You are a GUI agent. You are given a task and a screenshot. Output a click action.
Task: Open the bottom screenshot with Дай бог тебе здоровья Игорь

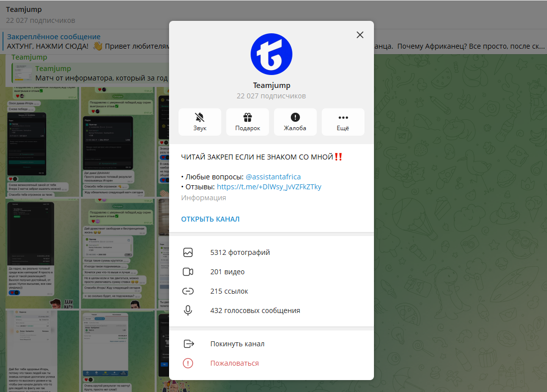coord(42,351)
